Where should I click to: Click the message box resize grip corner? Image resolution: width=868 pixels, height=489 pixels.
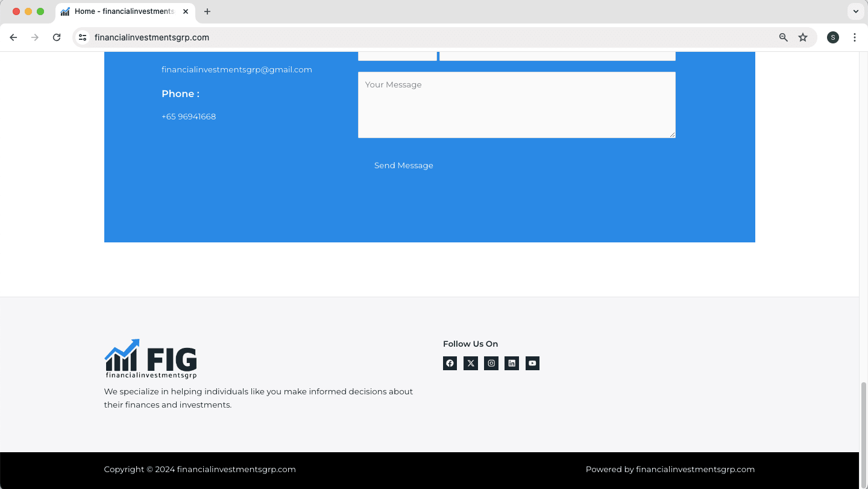672,134
